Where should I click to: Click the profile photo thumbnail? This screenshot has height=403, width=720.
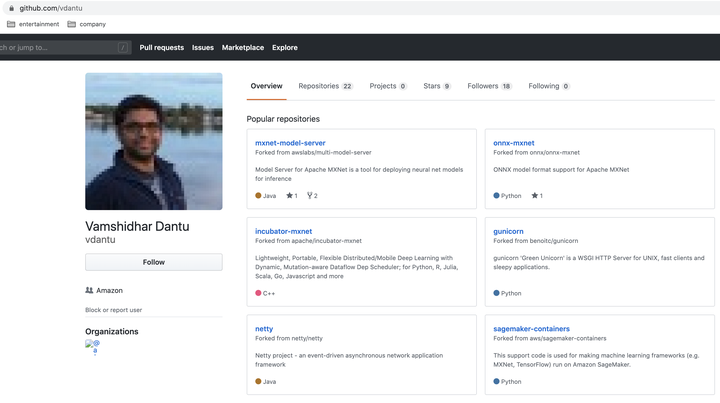point(154,141)
